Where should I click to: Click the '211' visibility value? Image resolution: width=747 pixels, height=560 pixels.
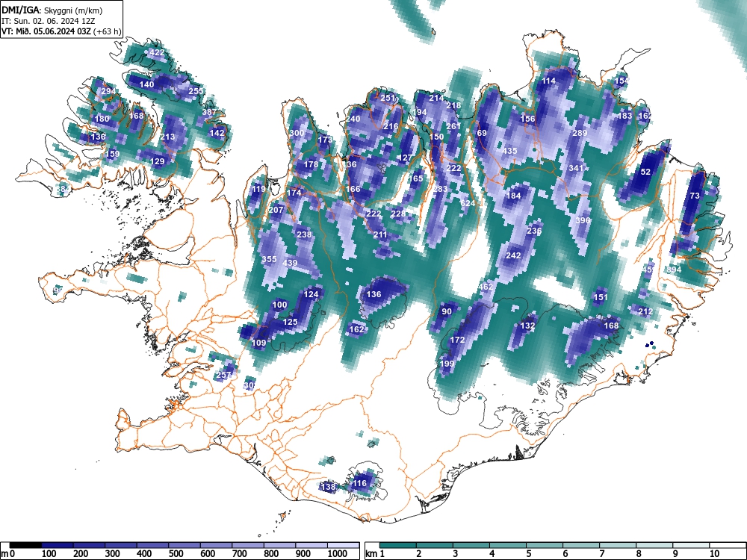coord(380,234)
